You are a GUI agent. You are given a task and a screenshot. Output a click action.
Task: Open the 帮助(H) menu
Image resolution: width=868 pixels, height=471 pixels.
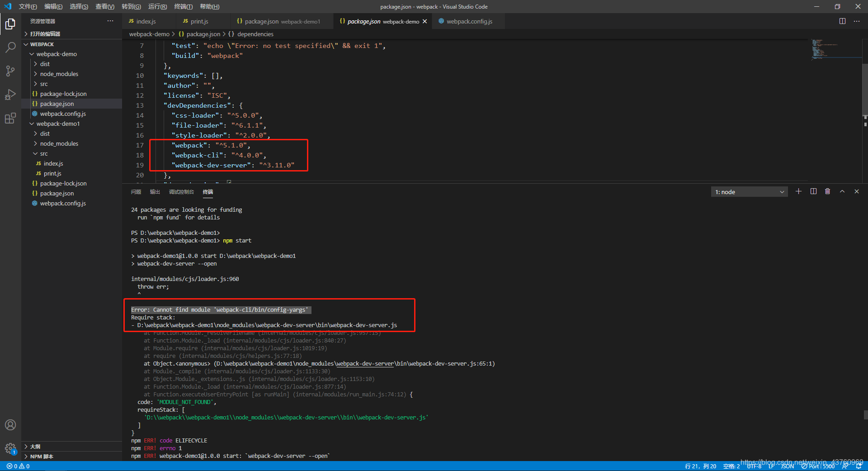[209, 6]
